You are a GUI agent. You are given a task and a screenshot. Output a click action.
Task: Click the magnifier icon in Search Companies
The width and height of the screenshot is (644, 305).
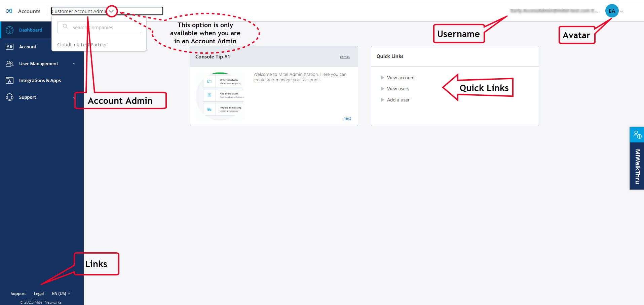pos(65,27)
